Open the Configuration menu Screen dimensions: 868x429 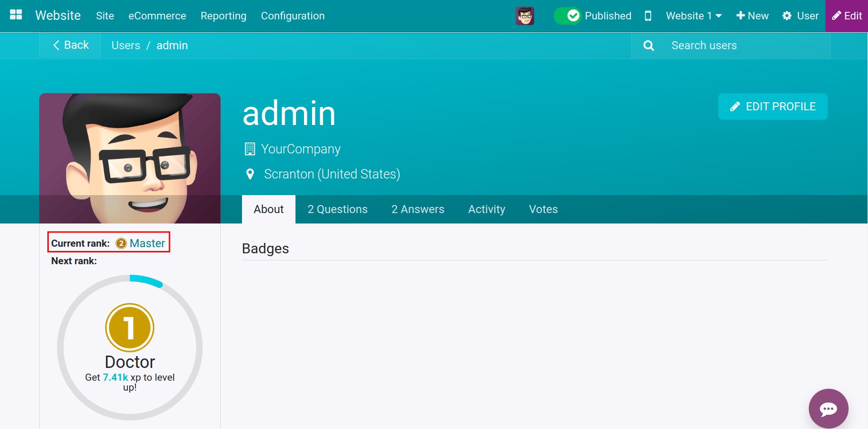[x=293, y=16]
